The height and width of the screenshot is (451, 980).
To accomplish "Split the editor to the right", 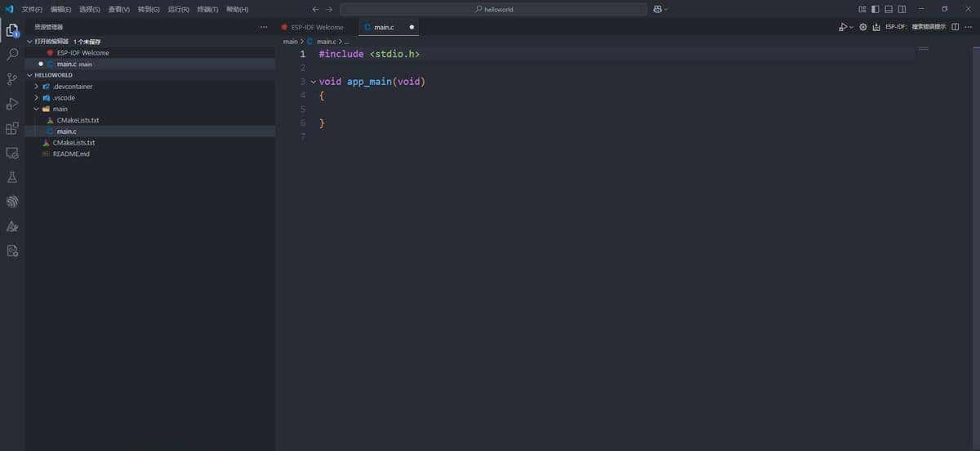I will [x=955, y=27].
